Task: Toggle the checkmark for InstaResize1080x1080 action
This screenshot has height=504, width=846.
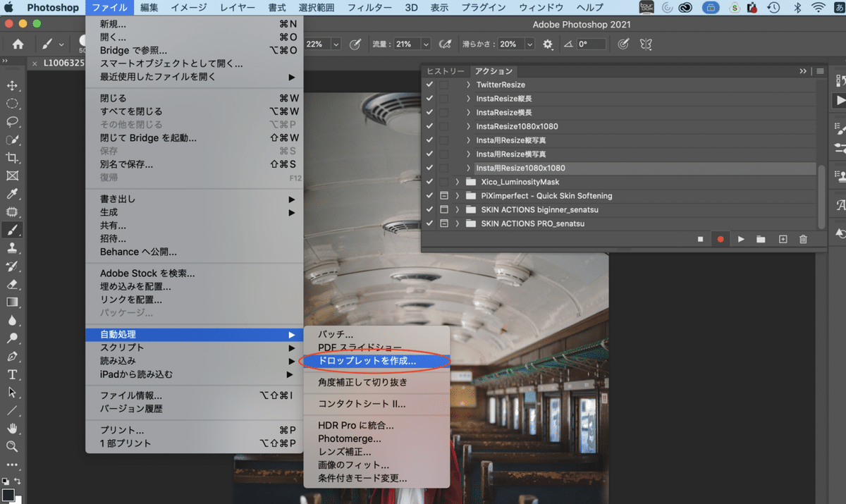Action: 430,126
